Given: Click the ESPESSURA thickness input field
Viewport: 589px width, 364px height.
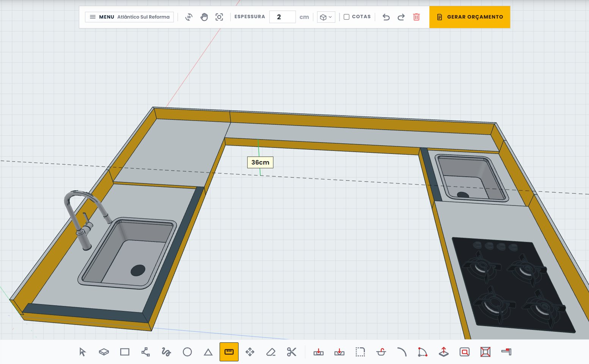Looking at the screenshot, I should click(282, 17).
